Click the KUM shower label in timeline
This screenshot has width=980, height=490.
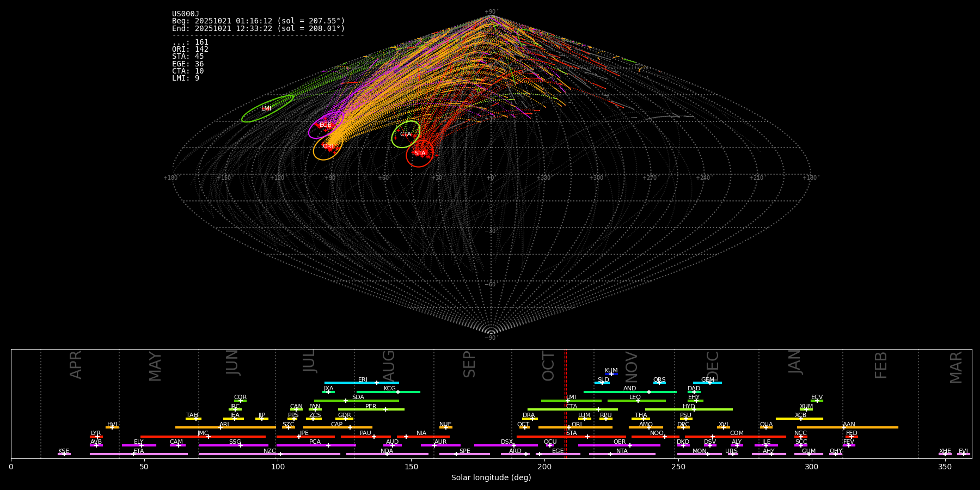tap(611, 371)
